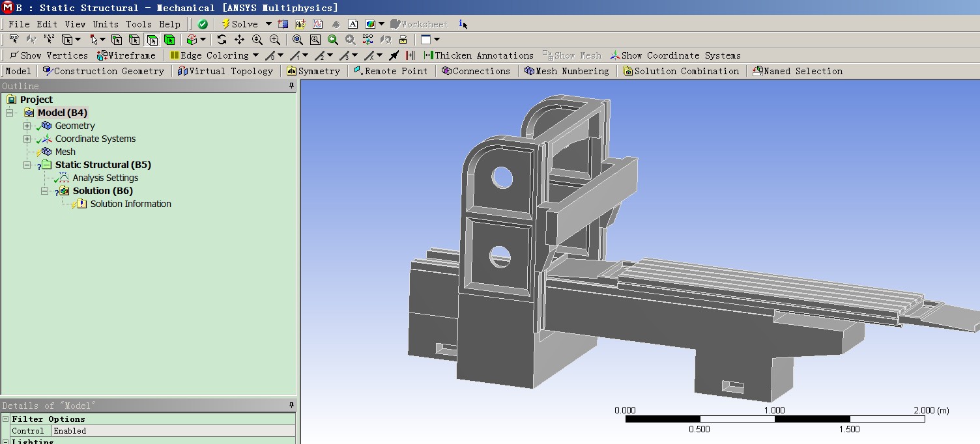Click the Solve button
Image resolution: width=980 pixels, height=444 pixels.
pyautogui.click(x=239, y=24)
